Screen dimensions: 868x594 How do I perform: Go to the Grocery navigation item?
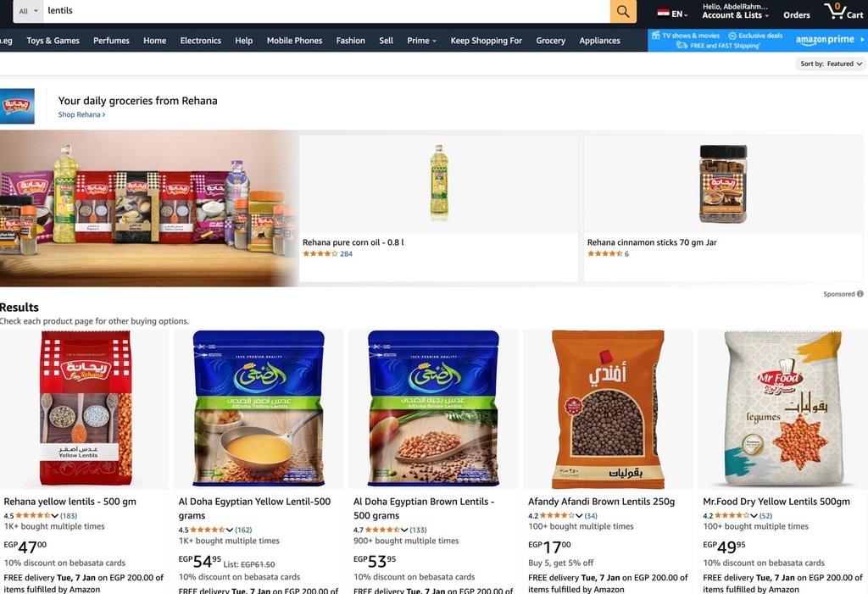(x=550, y=41)
